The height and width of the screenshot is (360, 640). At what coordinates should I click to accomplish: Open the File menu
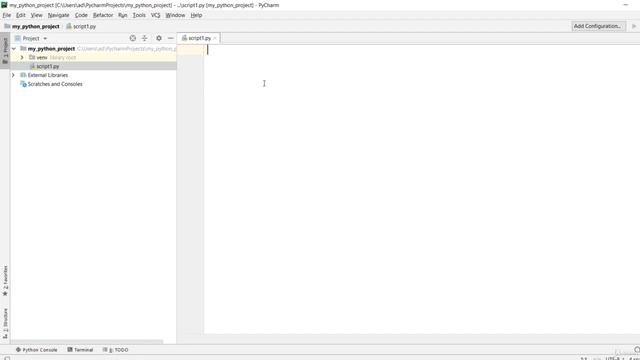coord(7,15)
